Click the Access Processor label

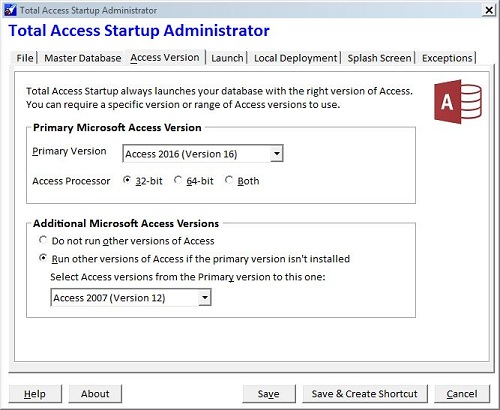click(71, 181)
